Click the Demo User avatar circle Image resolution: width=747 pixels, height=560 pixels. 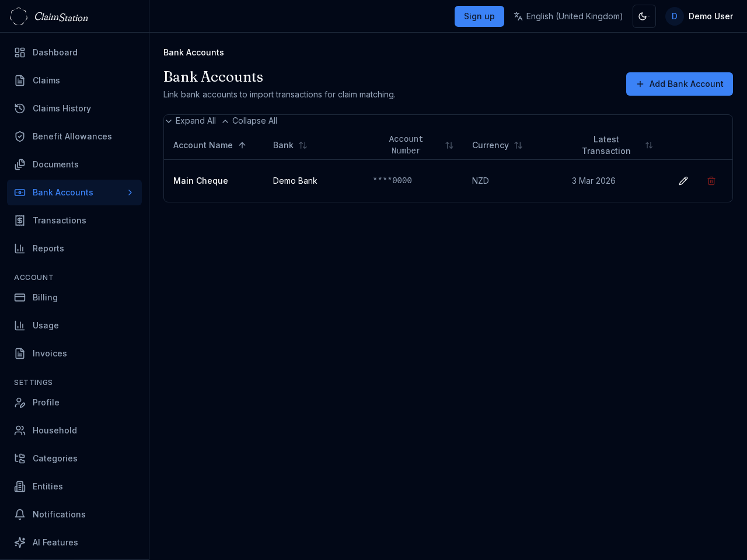pyautogui.click(x=675, y=16)
